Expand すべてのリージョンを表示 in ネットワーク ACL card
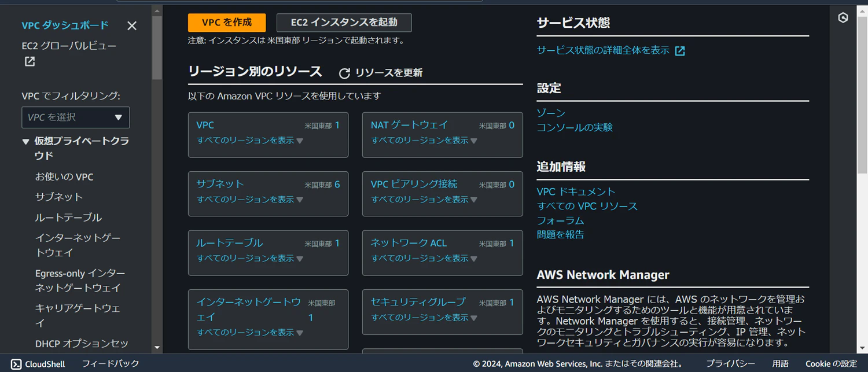The image size is (868, 372). point(424,259)
